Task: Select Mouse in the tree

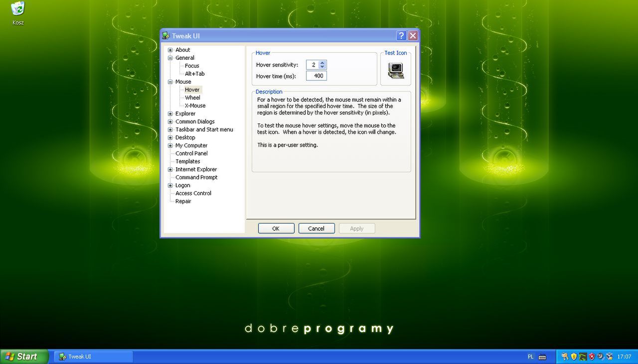Action: (183, 82)
